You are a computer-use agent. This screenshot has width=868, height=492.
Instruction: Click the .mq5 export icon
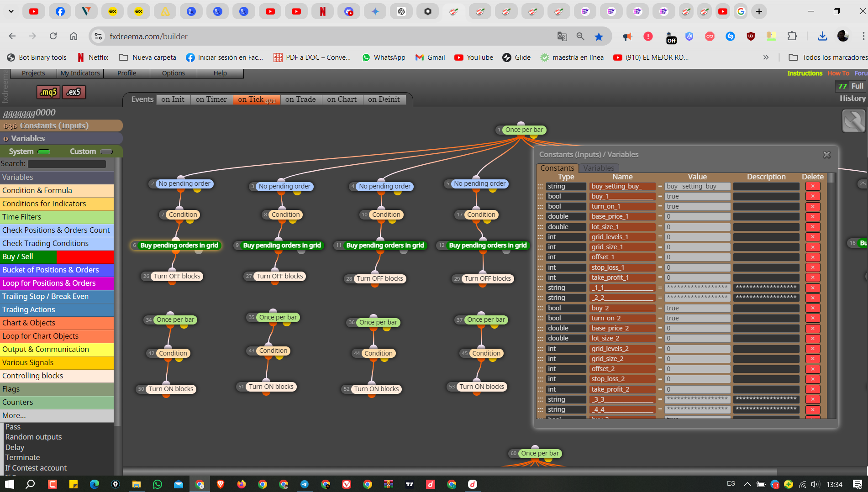(48, 92)
